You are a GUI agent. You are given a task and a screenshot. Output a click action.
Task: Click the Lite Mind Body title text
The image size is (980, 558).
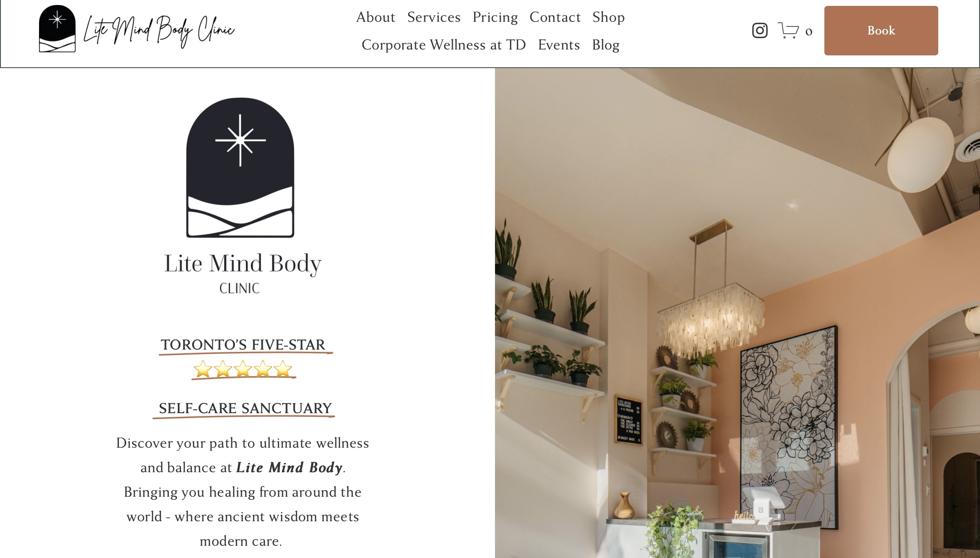pos(243,263)
